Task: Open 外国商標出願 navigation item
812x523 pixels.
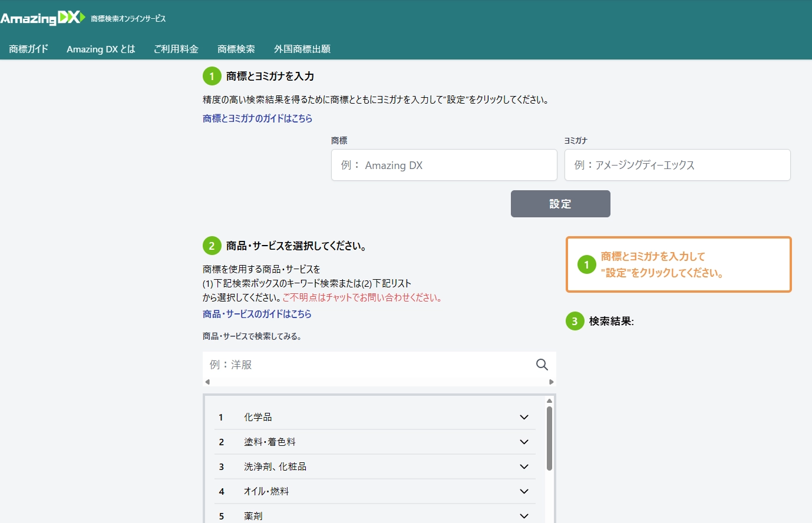Action: pyautogui.click(x=302, y=49)
